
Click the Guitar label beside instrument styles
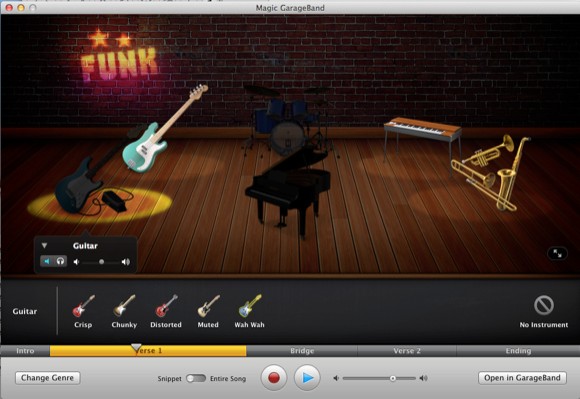[x=25, y=311]
